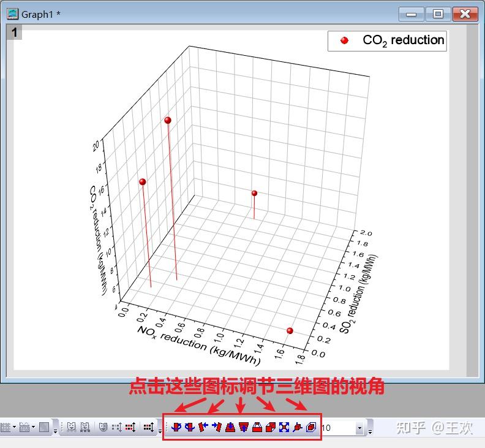Screen dimensions: 485x448
Task: Increase the 3D perspective
Action: 257,427
